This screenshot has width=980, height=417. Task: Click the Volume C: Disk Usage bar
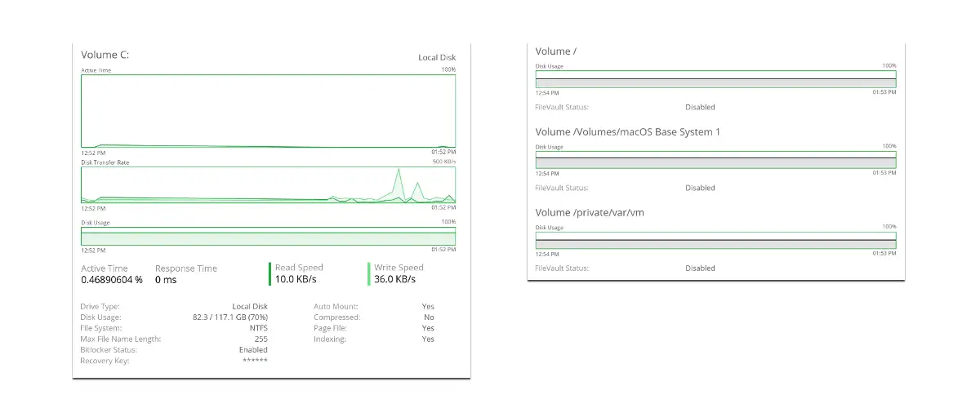pos(269,236)
